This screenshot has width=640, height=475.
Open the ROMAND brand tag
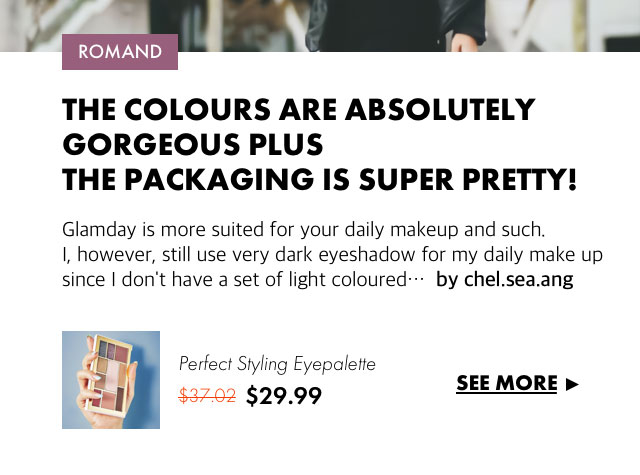point(120,52)
